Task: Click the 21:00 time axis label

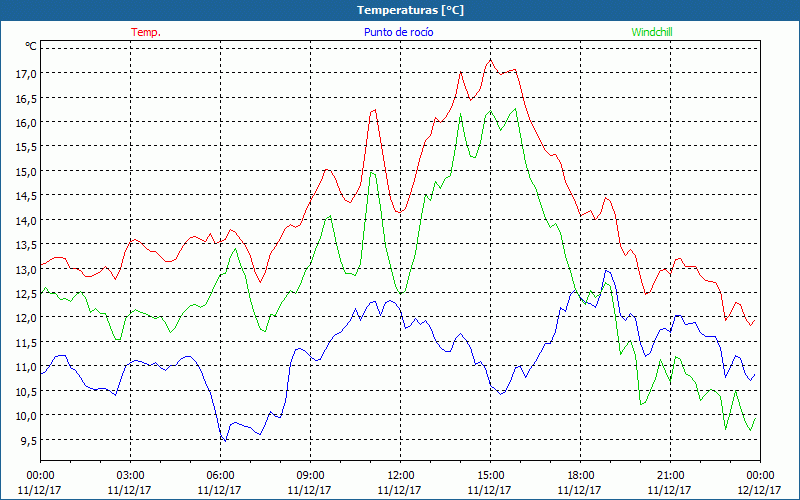Action: click(x=670, y=476)
